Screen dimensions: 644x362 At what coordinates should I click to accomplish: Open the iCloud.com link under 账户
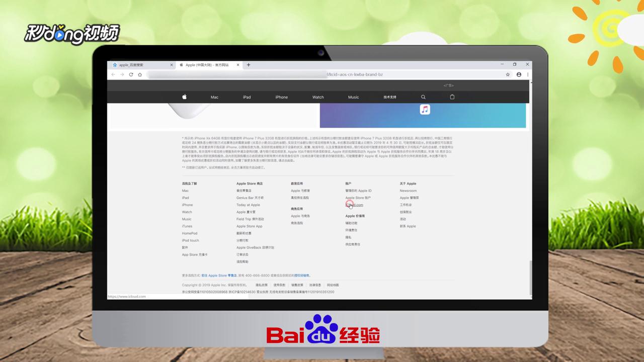click(354, 205)
